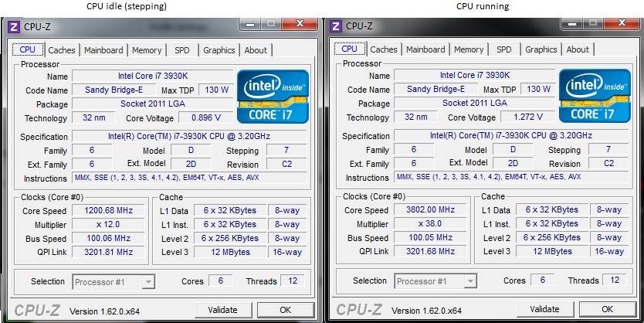The width and height of the screenshot is (644, 323).
Task: Click Name field Intel Core i7 3930K, left window
Action: coord(153,76)
